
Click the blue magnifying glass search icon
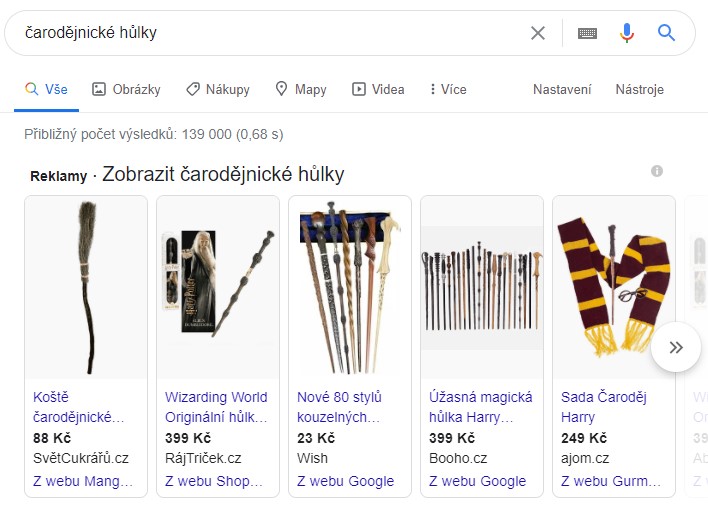(x=666, y=33)
